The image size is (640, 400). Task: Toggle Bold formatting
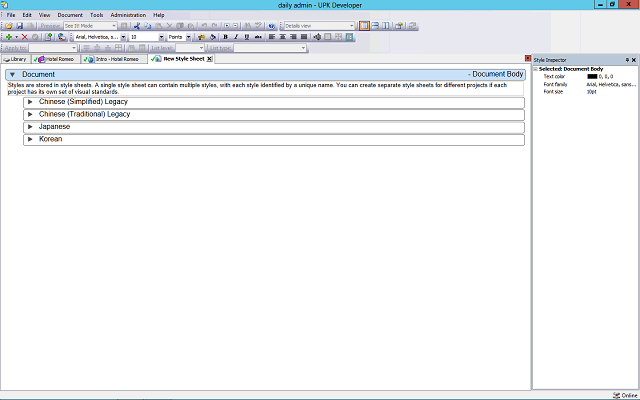point(225,37)
